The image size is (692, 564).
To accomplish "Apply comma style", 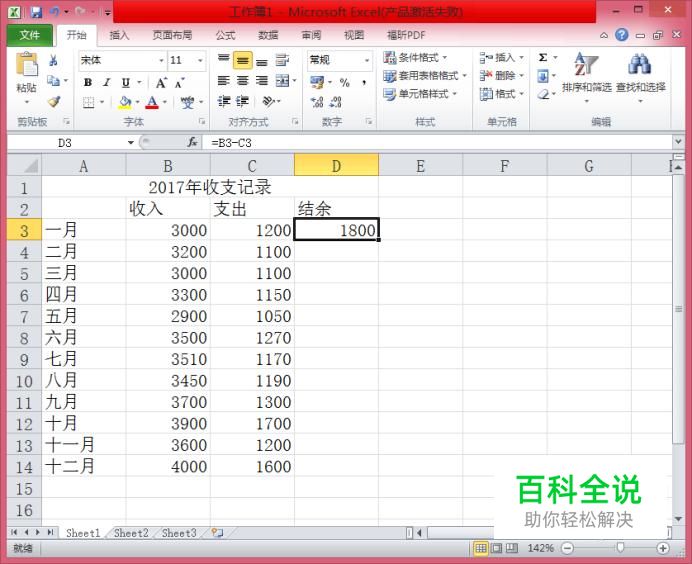I will tap(364, 83).
